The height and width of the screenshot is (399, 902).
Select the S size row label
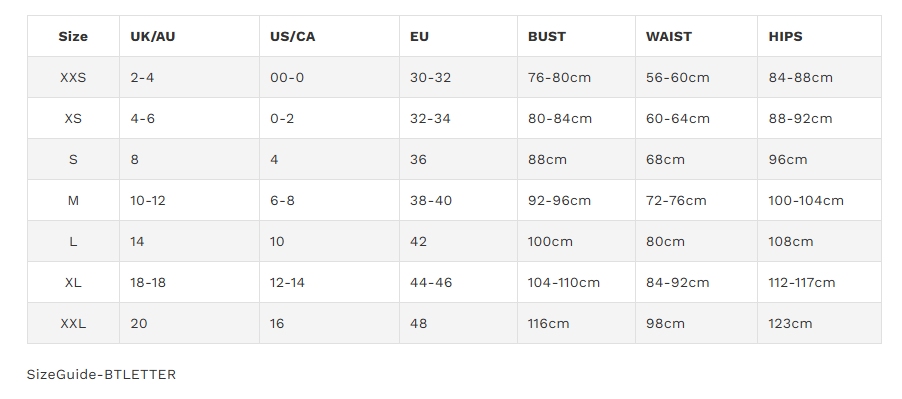pyautogui.click(x=73, y=159)
